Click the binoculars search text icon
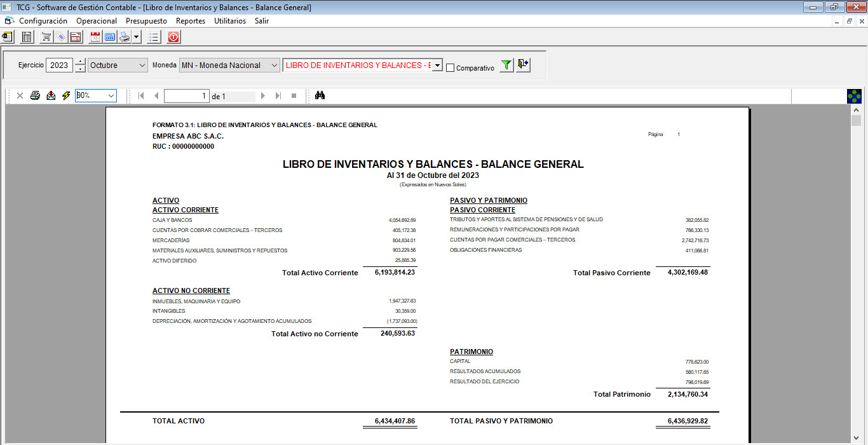Image resolution: width=868 pixels, height=445 pixels. (x=320, y=95)
